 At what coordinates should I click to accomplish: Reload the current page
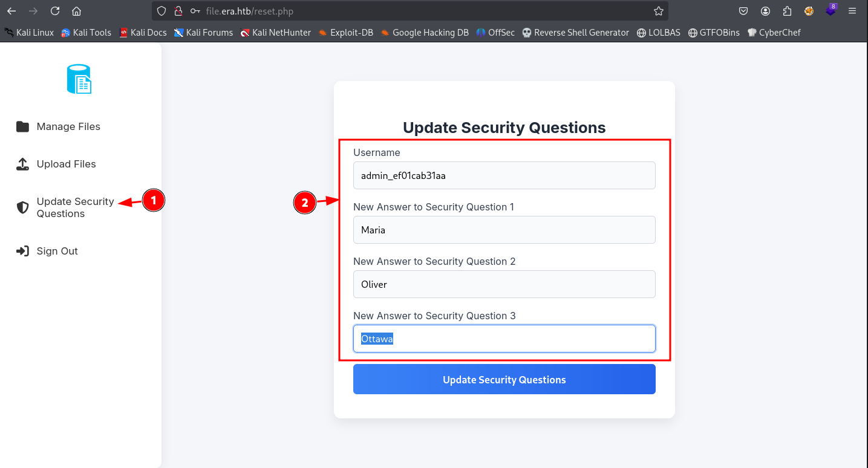click(55, 11)
